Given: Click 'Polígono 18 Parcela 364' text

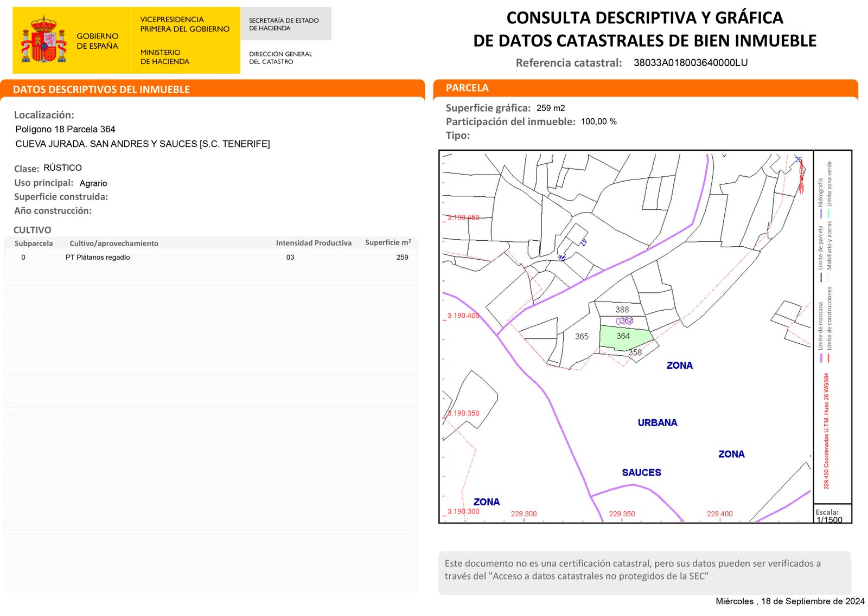Looking at the screenshot, I should click(65, 129).
